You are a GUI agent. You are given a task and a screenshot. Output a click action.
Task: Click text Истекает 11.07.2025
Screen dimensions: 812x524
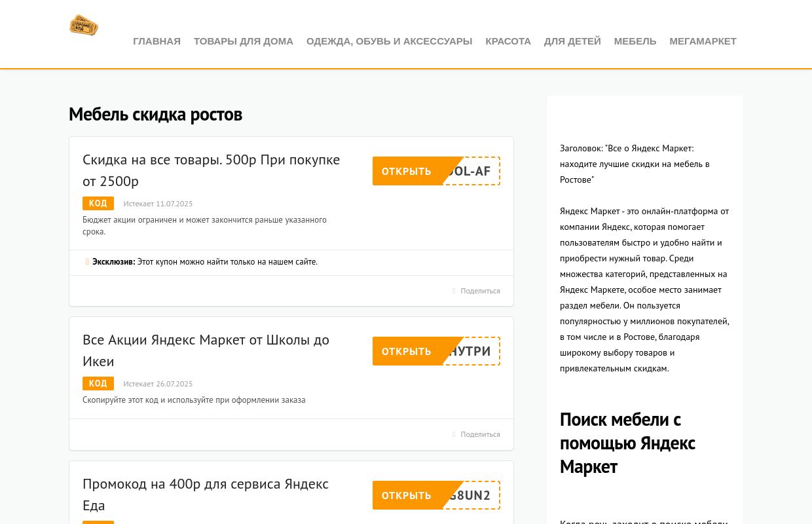pos(158,204)
